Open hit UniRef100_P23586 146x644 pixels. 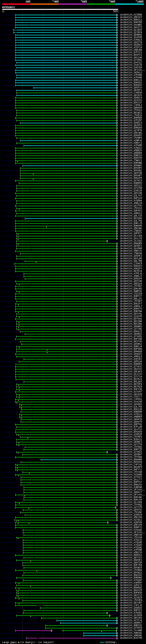(x=131, y=15)
